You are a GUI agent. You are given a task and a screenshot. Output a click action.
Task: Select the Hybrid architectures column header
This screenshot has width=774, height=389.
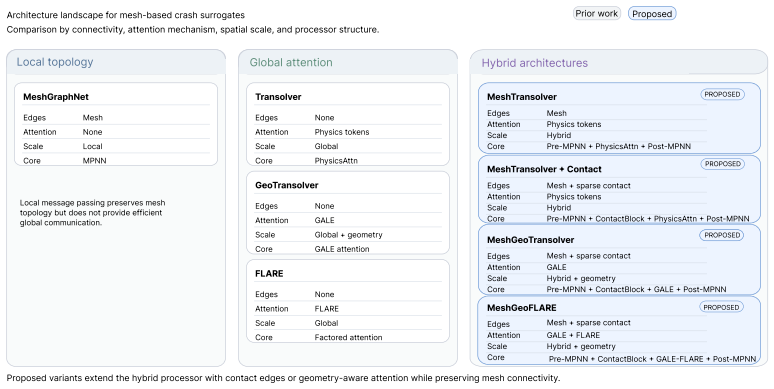tap(535, 63)
